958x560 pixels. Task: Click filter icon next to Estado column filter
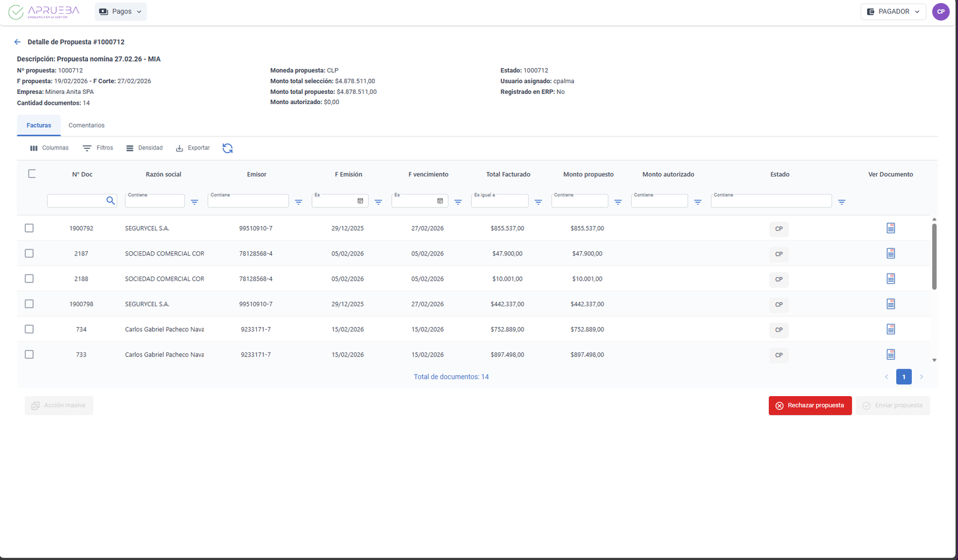(x=841, y=202)
